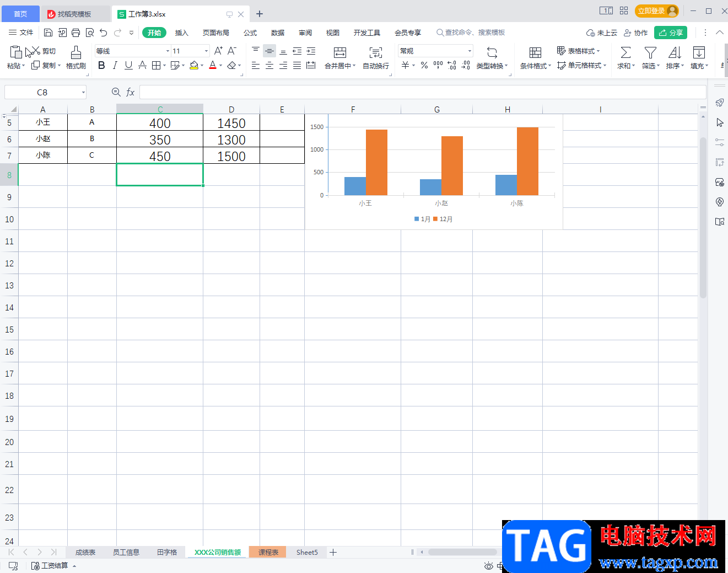
Task: Click the 未上云 cloud status button
Action: point(602,33)
